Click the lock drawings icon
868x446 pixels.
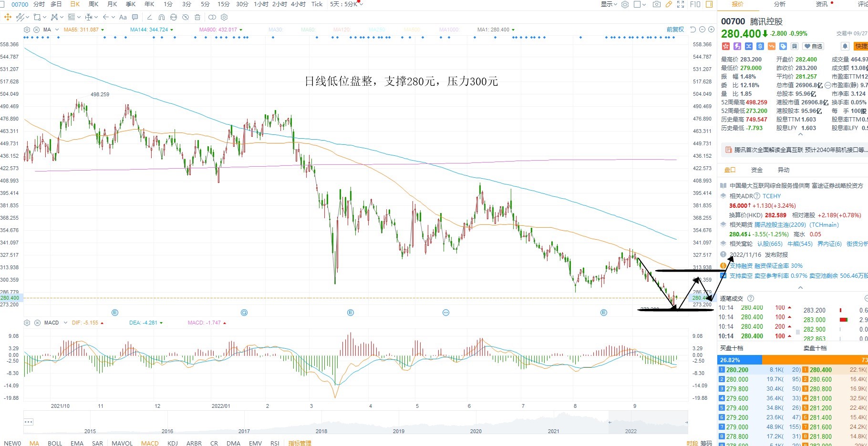(x=174, y=17)
